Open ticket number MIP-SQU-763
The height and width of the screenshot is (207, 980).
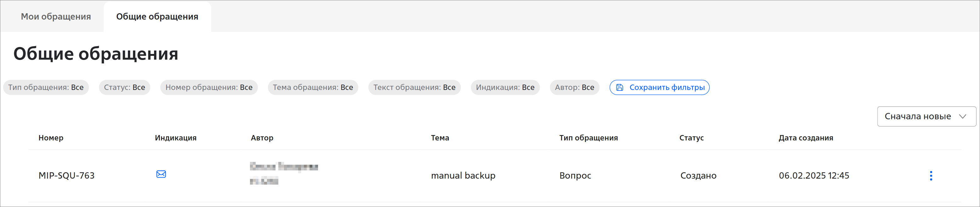pos(67,175)
